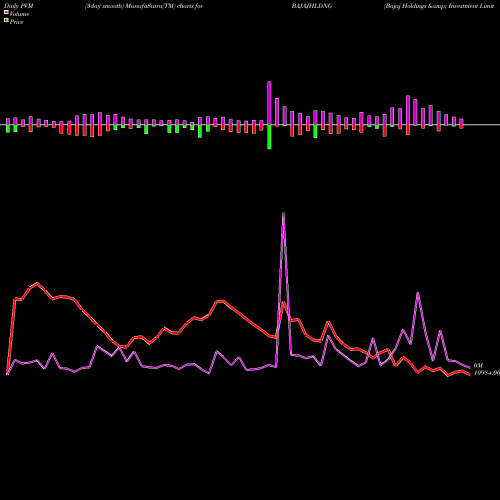This screenshot has width=500, height=500.
Task: Click the highest peak of the magenta volume line
Action: click(283, 213)
